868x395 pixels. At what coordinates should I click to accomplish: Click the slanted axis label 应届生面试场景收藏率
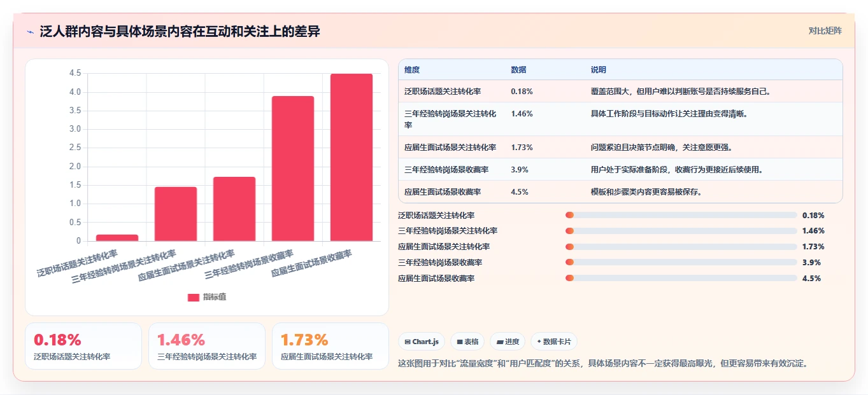312,263
